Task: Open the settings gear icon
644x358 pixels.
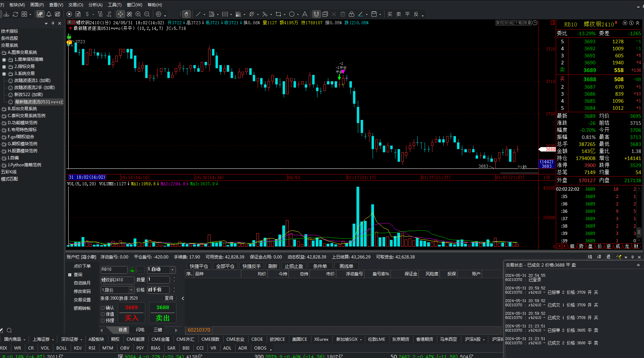Action: pyautogui.click(x=159, y=14)
